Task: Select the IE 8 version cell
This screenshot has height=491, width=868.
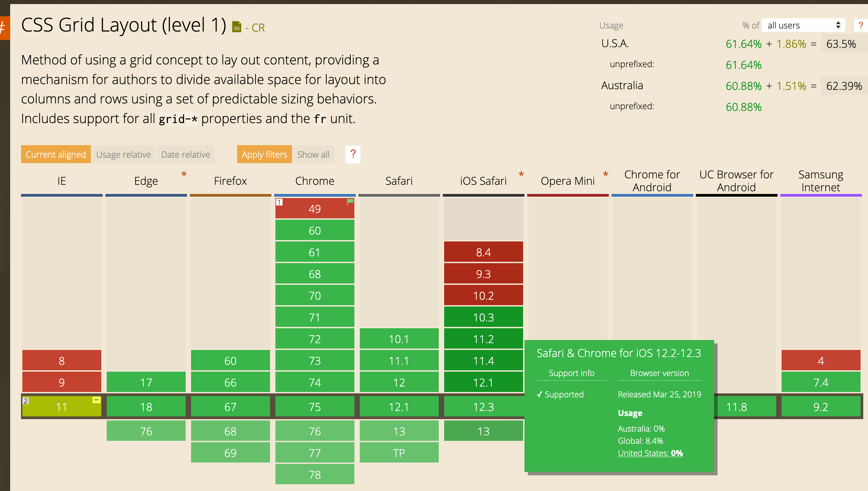Action: tap(62, 360)
